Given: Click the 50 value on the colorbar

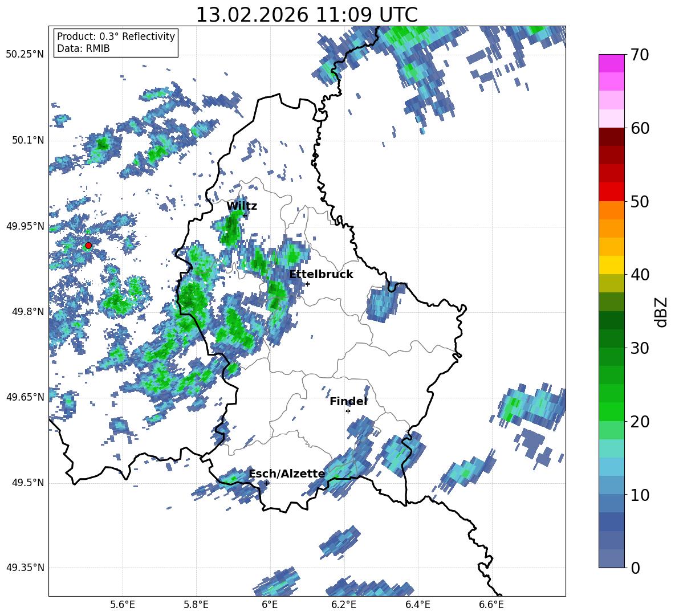Looking at the screenshot, I should tap(640, 202).
